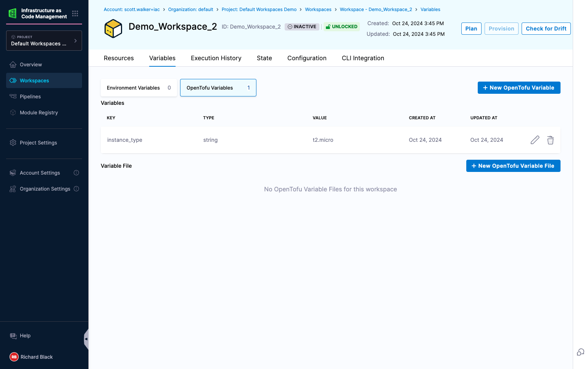Click the Provision button
The width and height of the screenshot is (588, 369).
(501, 29)
